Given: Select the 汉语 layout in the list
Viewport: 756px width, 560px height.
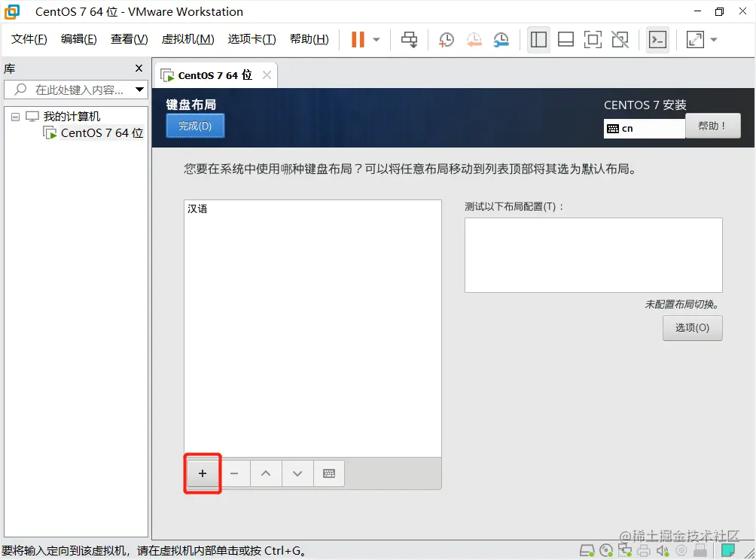Looking at the screenshot, I should click(x=312, y=208).
